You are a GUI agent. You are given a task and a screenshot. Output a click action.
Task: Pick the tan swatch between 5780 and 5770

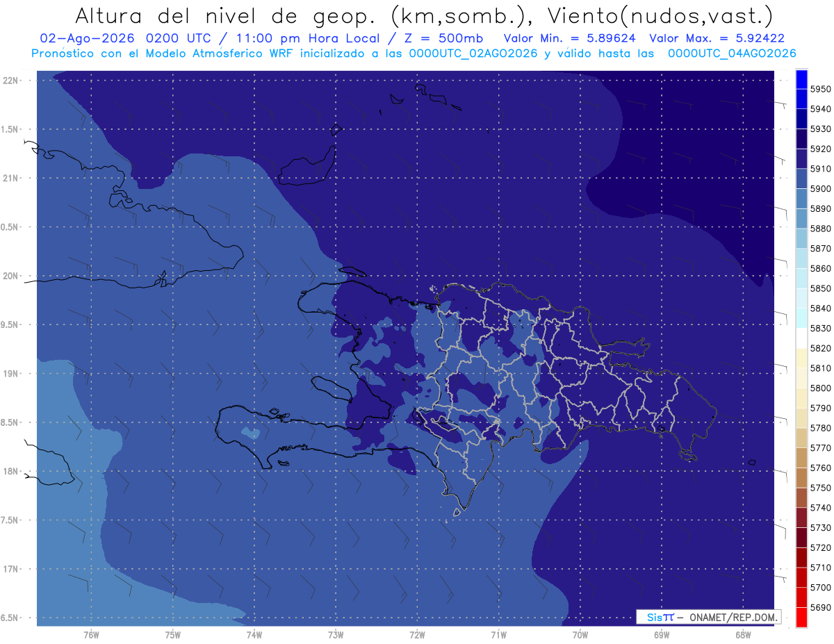tap(801, 438)
